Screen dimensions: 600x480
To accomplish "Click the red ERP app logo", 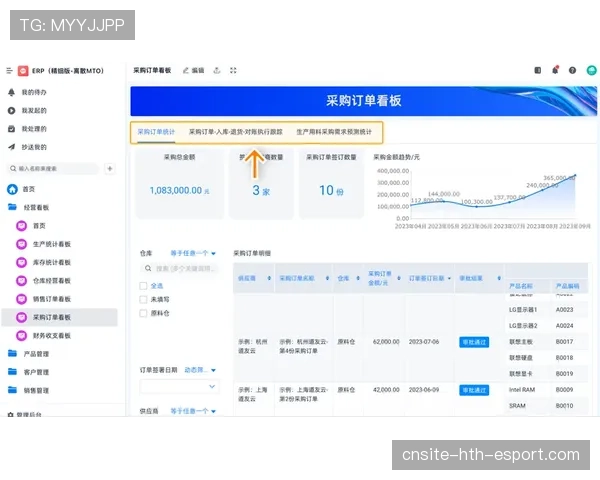I will [x=23, y=71].
